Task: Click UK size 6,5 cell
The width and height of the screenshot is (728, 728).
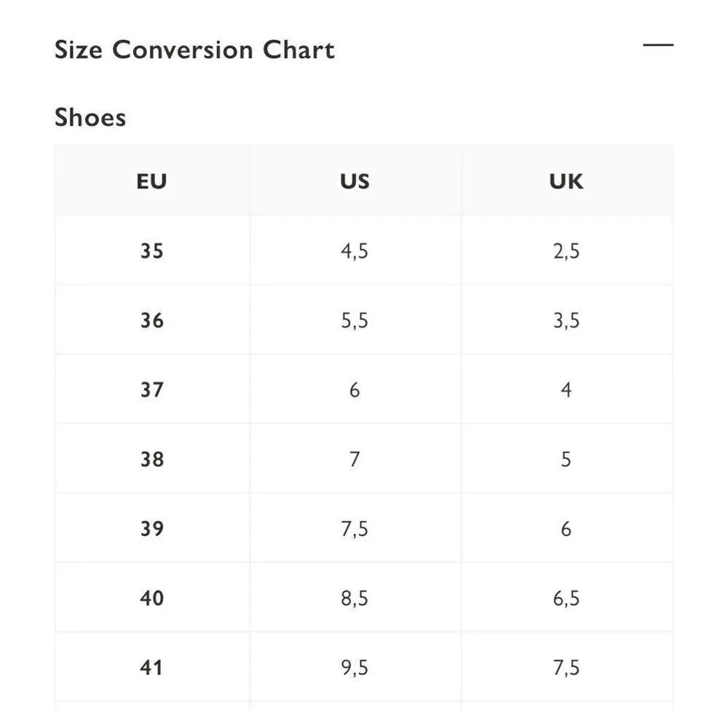Action: tap(566, 598)
